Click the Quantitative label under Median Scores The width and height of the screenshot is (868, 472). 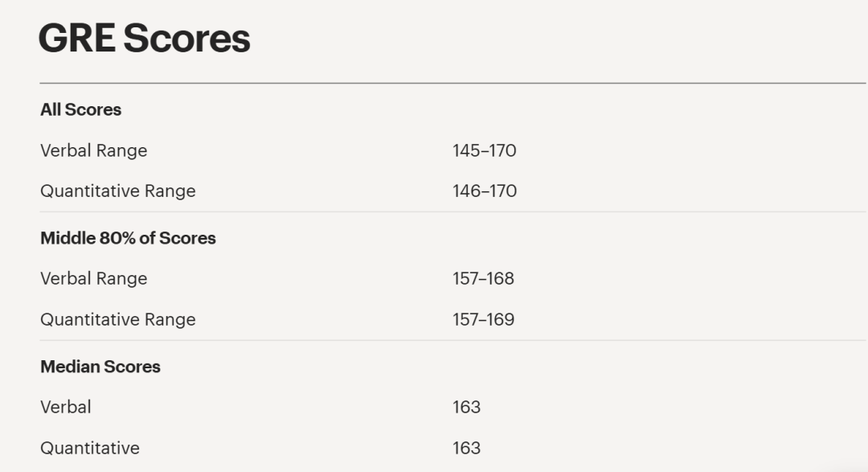89,448
